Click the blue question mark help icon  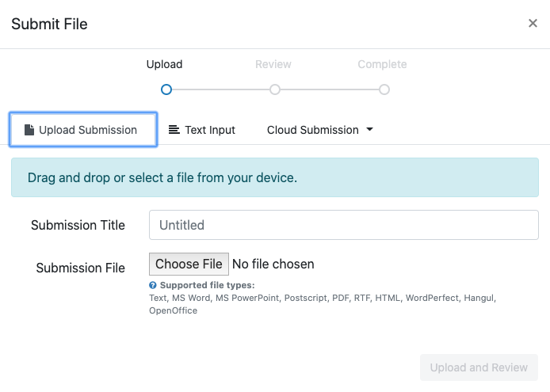[x=153, y=285]
